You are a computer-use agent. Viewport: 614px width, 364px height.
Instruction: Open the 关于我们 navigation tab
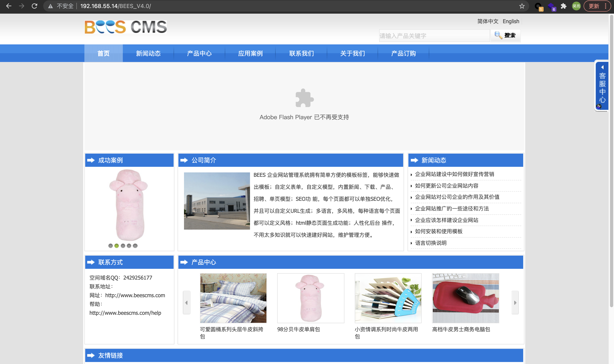tap(352, 53)
